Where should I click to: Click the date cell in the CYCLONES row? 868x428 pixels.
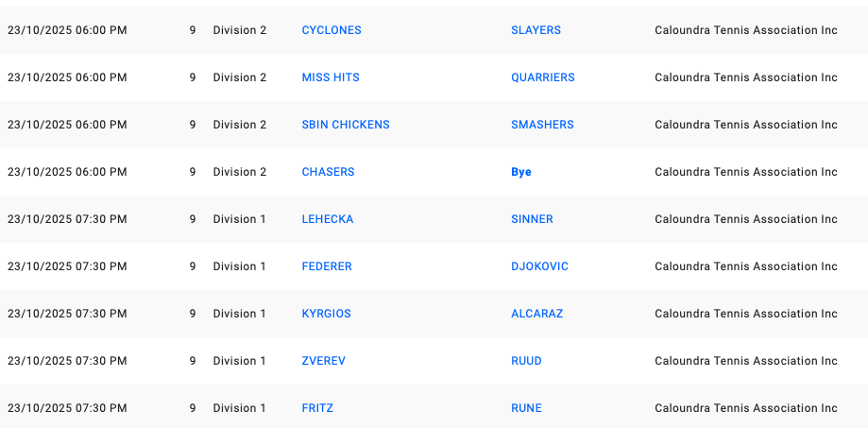click(x=67, y=30)
